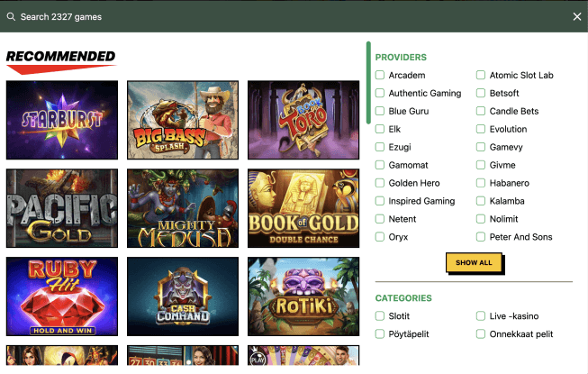Select the Rotiki game tile
This screenshot has height=374, width=588.
click(303, 296)
